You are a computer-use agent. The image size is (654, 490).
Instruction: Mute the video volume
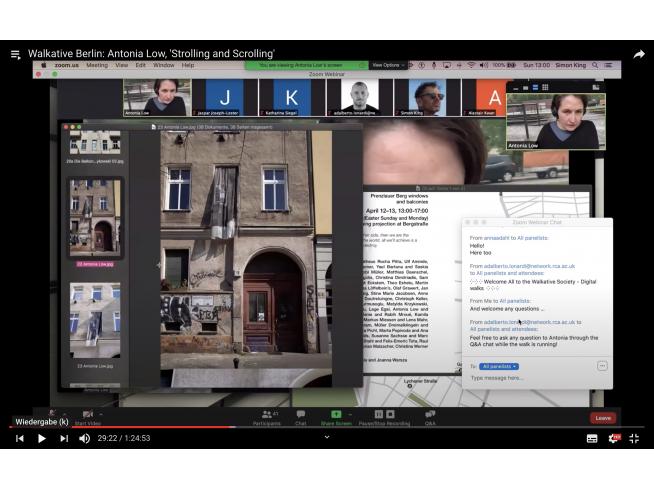coord(86,438)
